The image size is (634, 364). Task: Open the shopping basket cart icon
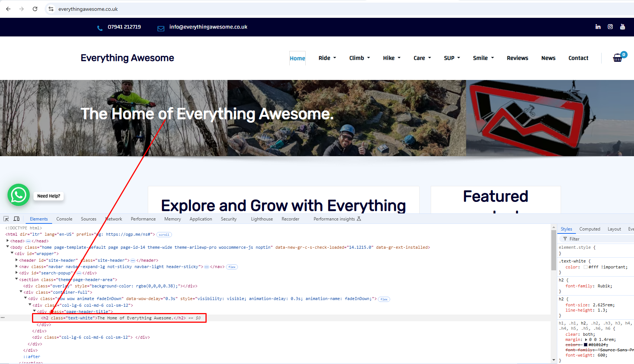[x=618, y=58]
